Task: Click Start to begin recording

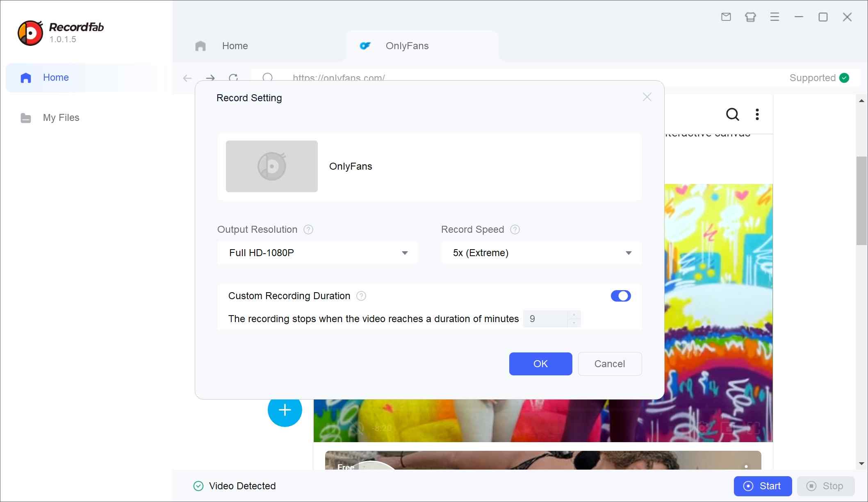Action: (x=763, y=486)
